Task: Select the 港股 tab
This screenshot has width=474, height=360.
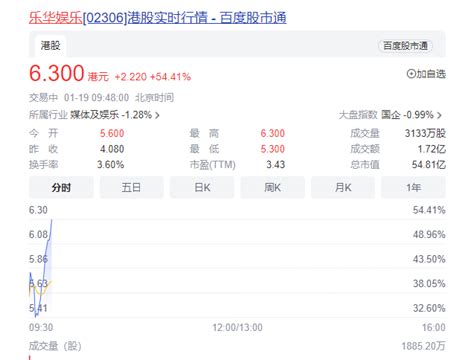Action: pyautogui.click(x=50, y=45)
